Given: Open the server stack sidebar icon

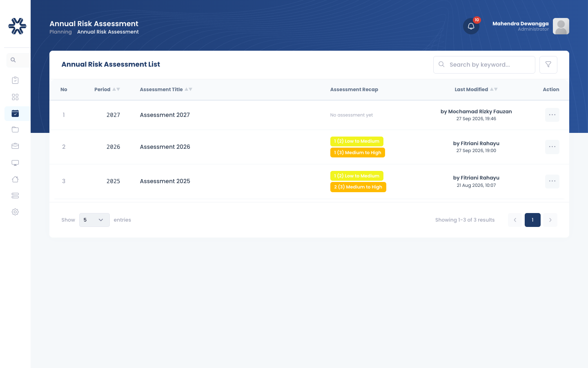Looking at the screenshot, I should click(x=15, y=195).
